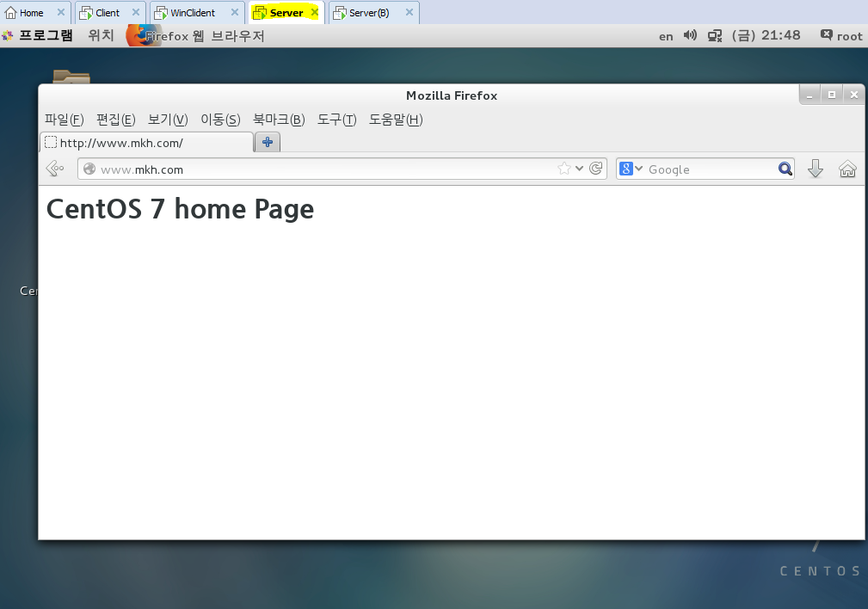The image size is (868, 609).
Task: Open Google search engine selector dropdown
Action: (631, 169)
